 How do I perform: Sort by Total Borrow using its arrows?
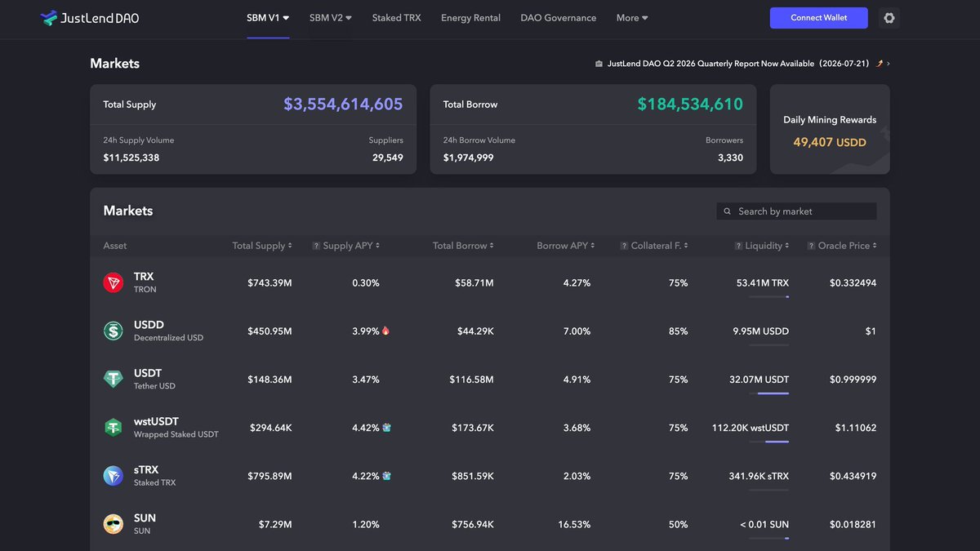click(492, 246)
